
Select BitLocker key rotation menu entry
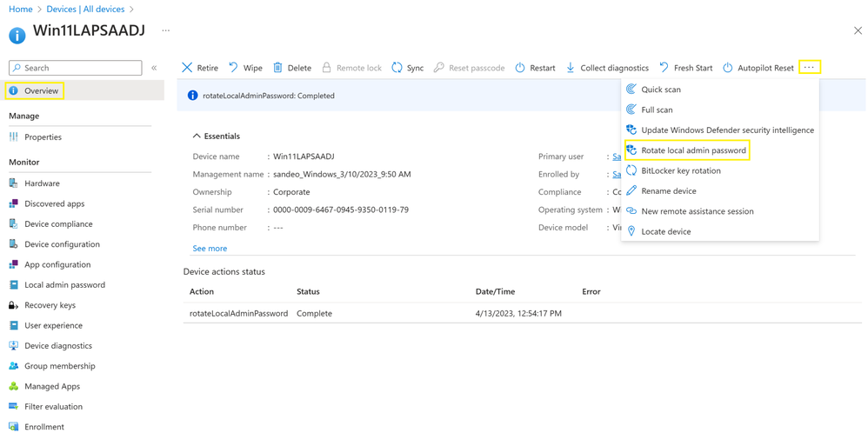pyautogui.click(x=719, y=170)
